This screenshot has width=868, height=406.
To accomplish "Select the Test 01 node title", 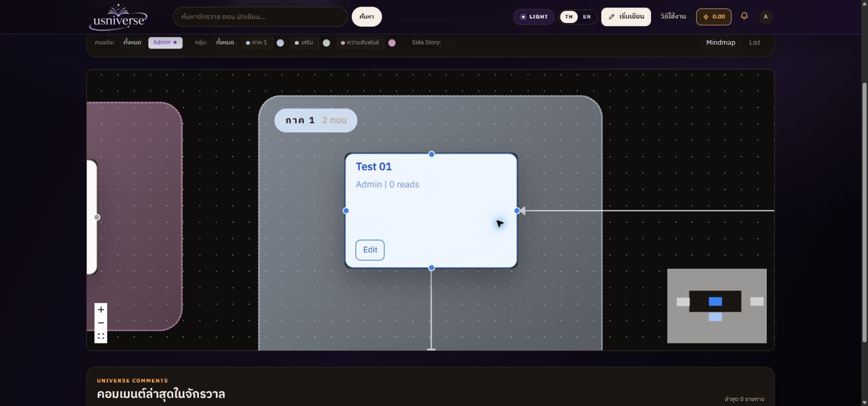I will click(x=374, y=167).
